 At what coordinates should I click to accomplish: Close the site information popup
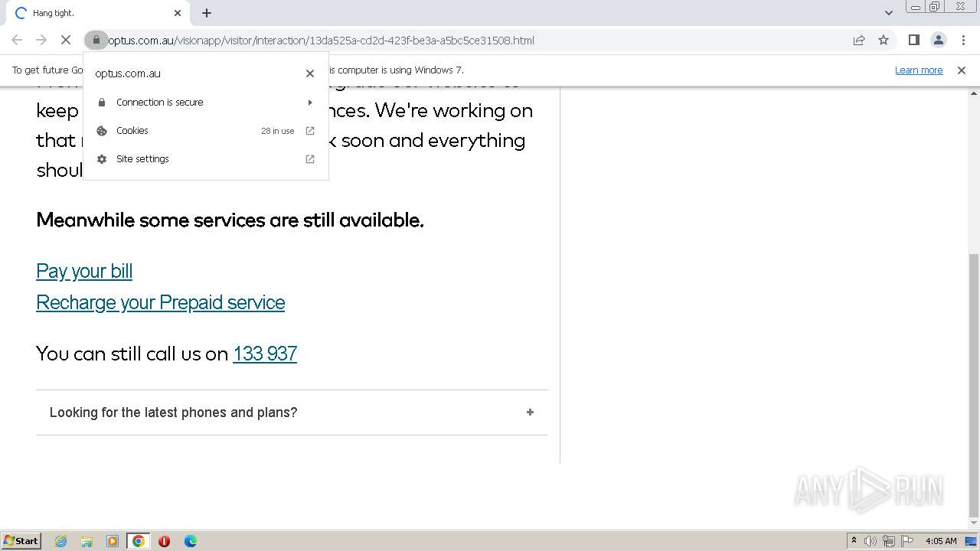(x=310, y=73)
